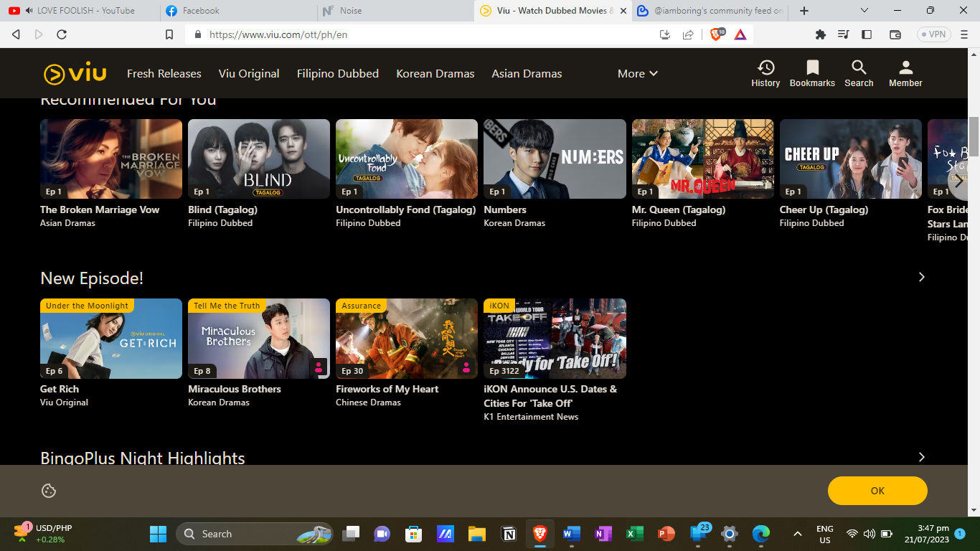
Task: Open The Broken Marriage Vow title link
Action: click(x=100, y=209)
